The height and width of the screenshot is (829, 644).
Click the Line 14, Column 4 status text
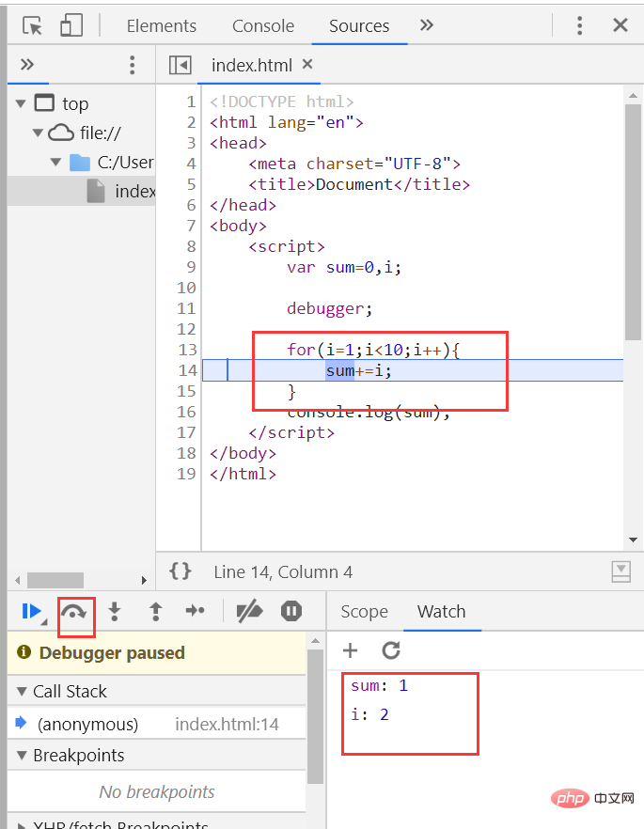point(283,572)
